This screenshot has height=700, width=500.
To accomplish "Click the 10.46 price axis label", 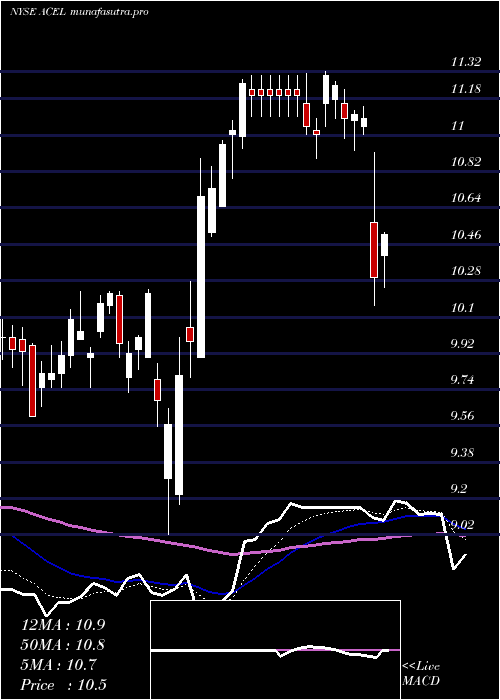I will pyautogui.click(x=466, y=235).
